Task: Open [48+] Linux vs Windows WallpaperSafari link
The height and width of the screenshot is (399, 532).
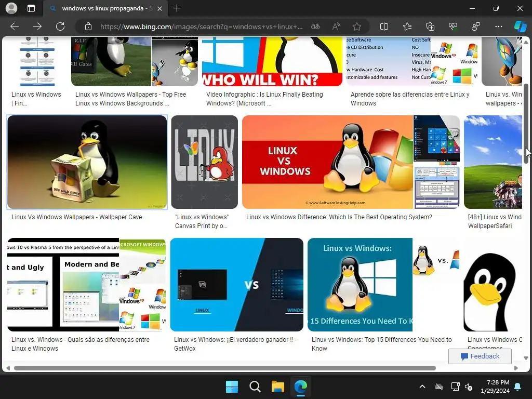Action: click(x=495, y=221)
